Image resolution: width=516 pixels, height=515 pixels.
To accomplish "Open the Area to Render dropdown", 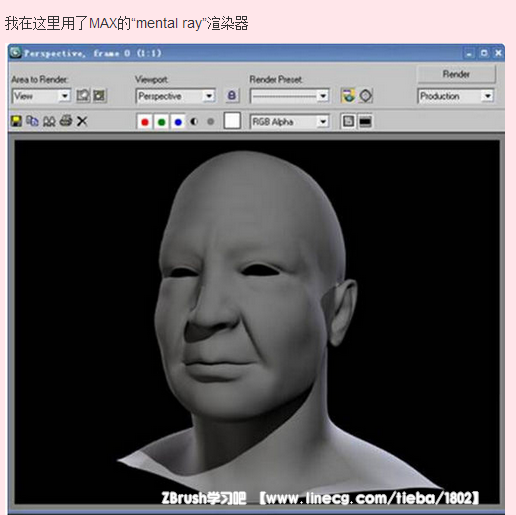I will 41,96.
